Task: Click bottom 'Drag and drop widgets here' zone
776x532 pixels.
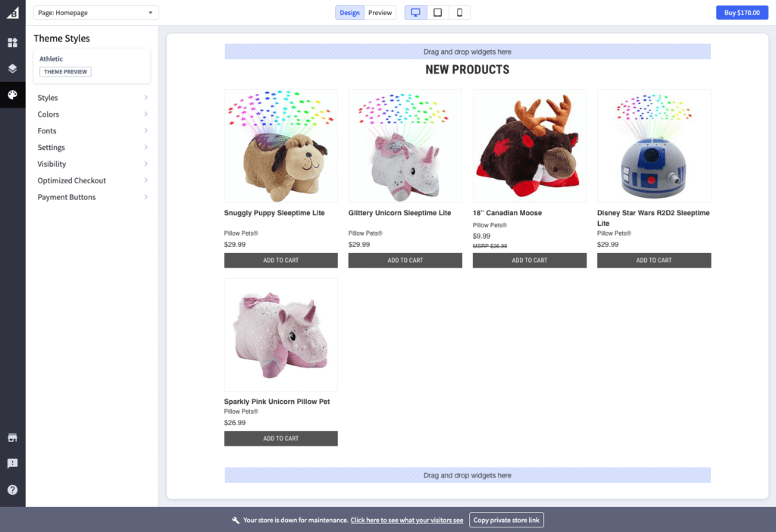Action: coord(467,475)
